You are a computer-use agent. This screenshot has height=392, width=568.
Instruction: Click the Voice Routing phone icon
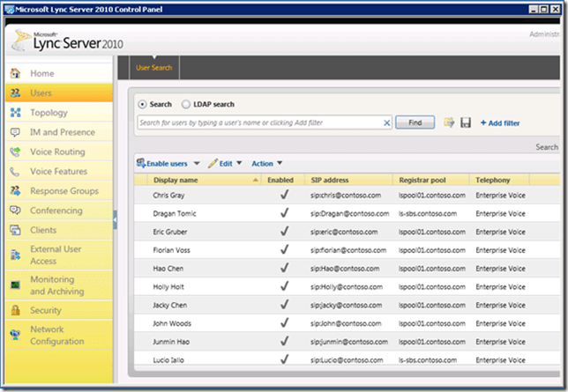pyautogui.click(x=15, y=152)
